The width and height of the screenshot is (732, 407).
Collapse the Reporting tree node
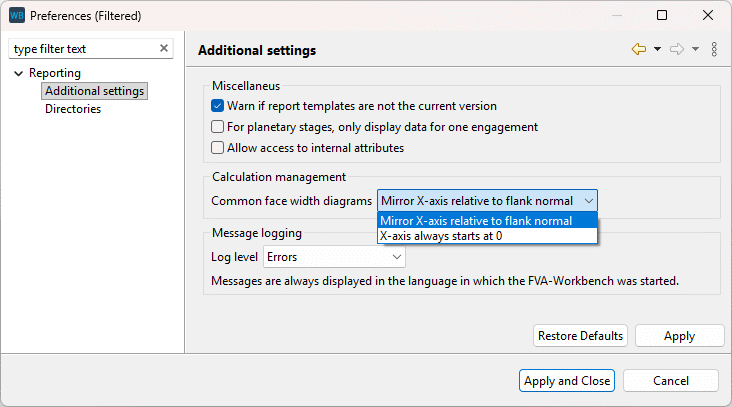pos(18,73)
